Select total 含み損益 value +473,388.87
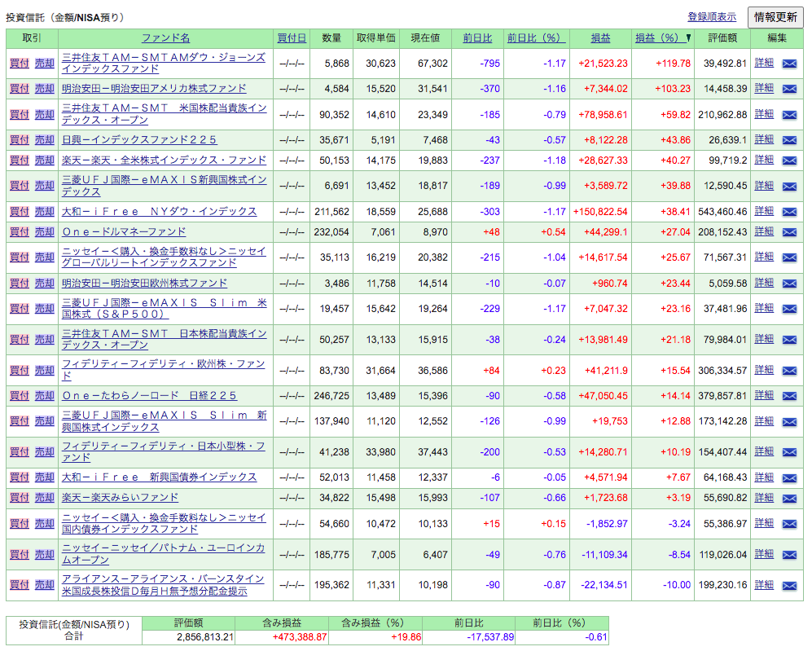Viewport: 812px width, 651px height. point(300,637)
